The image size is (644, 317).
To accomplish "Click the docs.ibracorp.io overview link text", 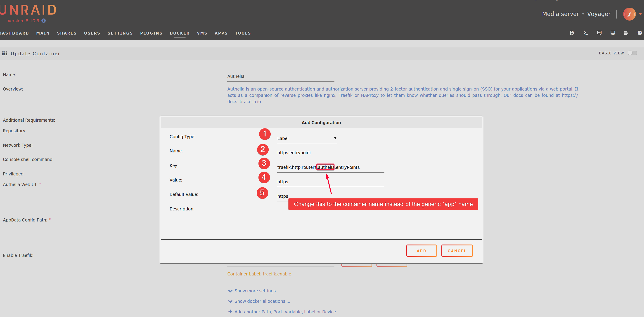I will pyautogui.click(x=244, y=102).
